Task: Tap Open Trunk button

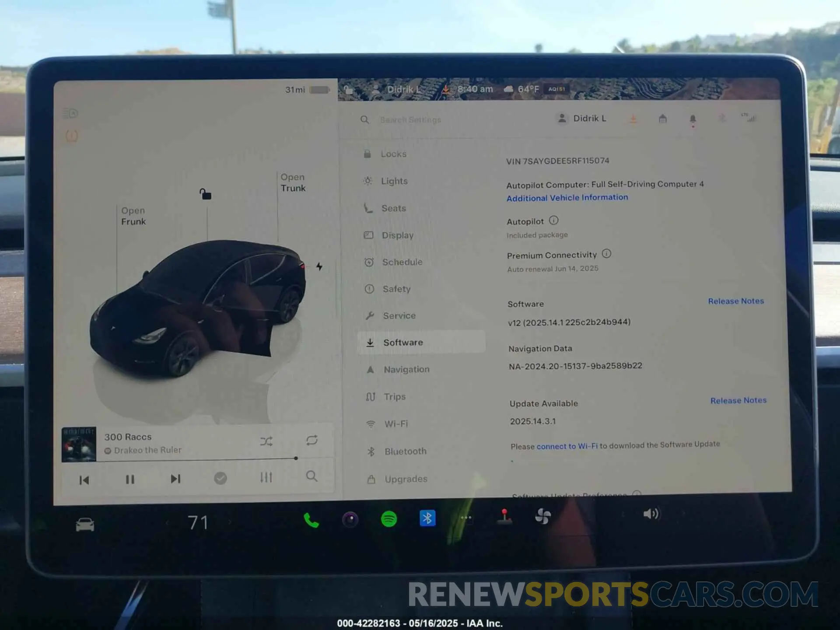Action: (x=293, y=182)
